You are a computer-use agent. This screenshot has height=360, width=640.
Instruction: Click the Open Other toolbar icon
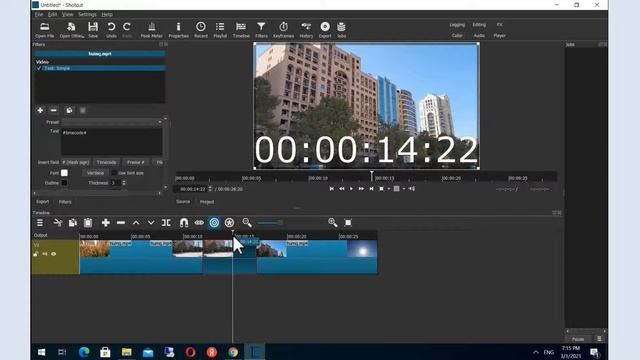71,30
